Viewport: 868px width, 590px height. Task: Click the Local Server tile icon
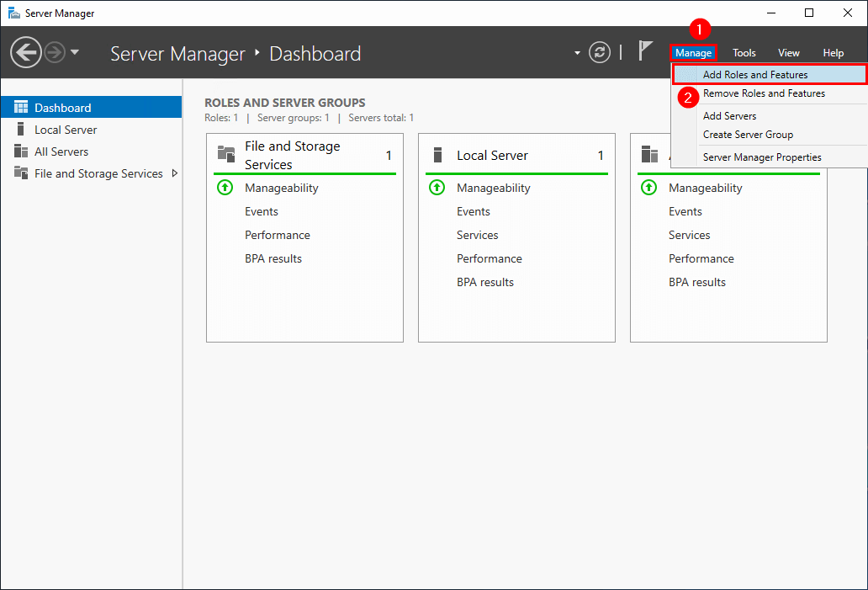[437, 155]
